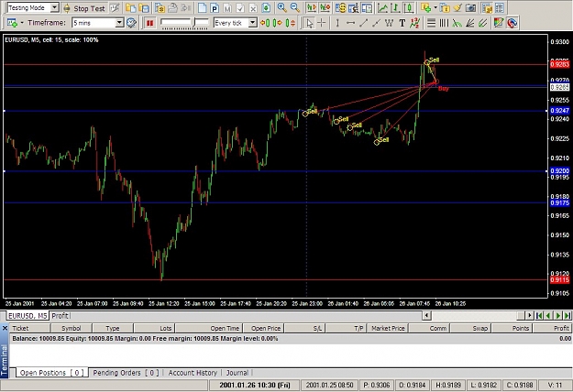Expand the new chart arrow next to Timeframe

click(22, 23)
